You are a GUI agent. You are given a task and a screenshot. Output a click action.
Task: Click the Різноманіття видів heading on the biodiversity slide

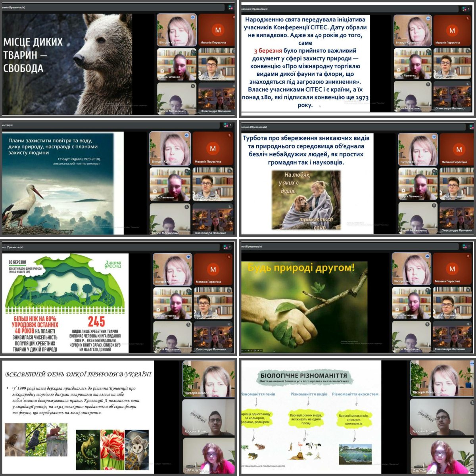(309, 394)
